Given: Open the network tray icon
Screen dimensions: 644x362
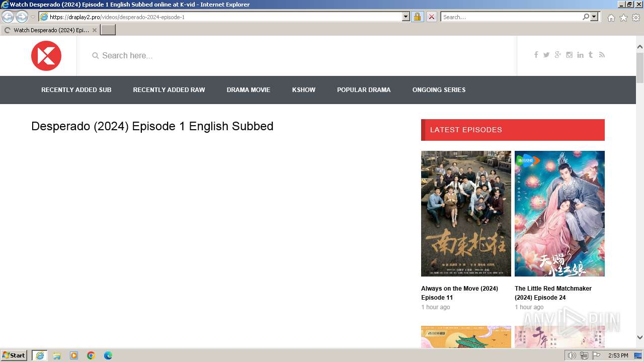Looking at the screenshot, I should click(x=584, y=355).
